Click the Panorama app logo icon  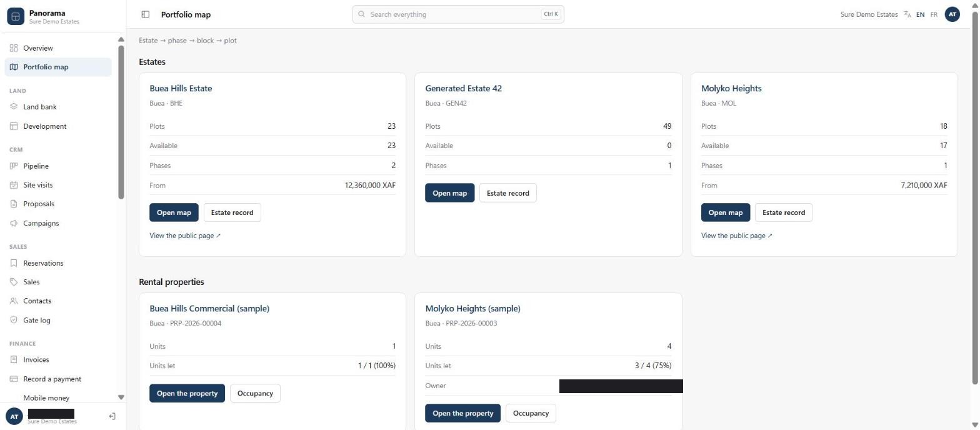pos(16,16)
